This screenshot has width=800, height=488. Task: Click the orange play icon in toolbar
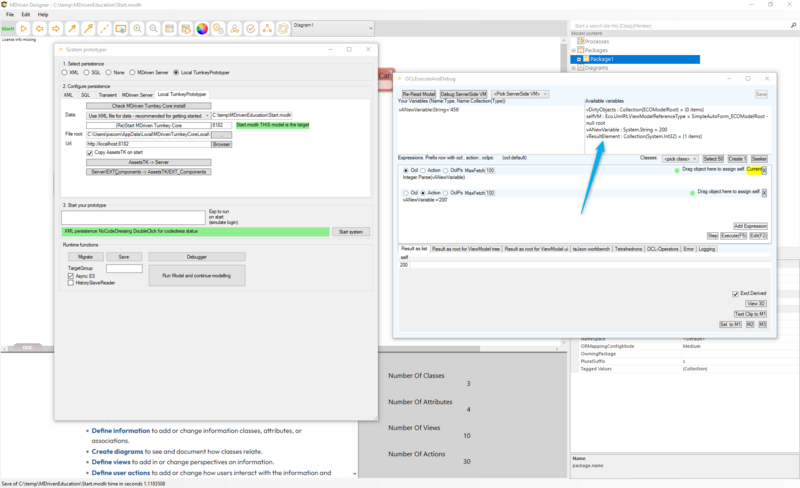coord(24,29)
